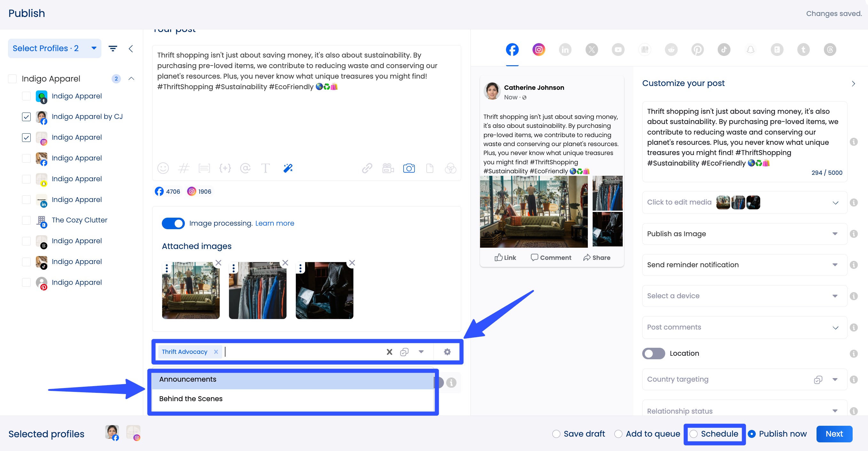Open the mention tool using the @ icon
Viewport: 868px width, 451px height.
pos(246,168)
